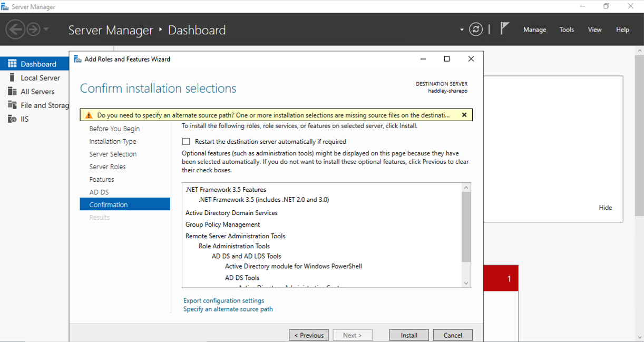Click the Server Manager window scroll up arrow
The height and width of the screenshot is (342, 644).
tap(639, 50)
